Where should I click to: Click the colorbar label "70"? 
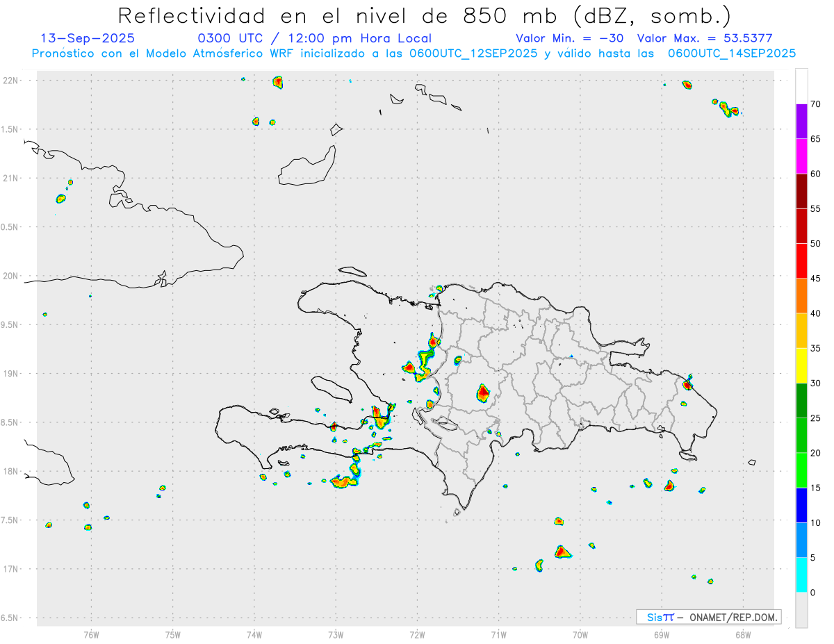tap(816, 104)
